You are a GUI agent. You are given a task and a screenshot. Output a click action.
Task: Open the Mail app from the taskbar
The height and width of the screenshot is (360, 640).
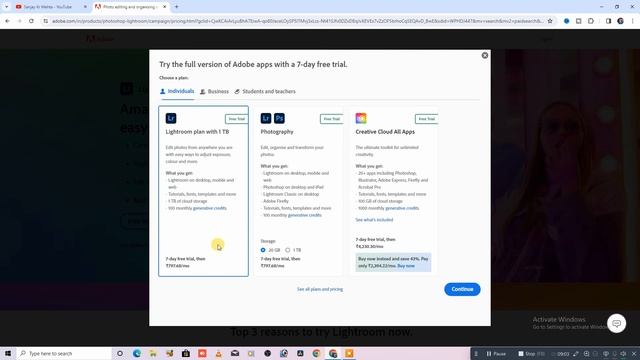[x=235, y=353]
